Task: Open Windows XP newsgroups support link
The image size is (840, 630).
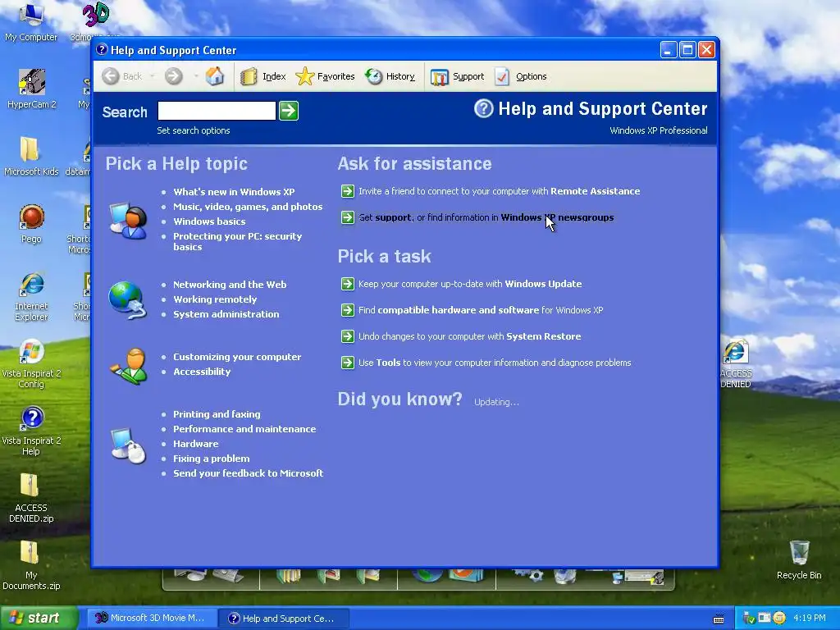Action: click(486, 217)
